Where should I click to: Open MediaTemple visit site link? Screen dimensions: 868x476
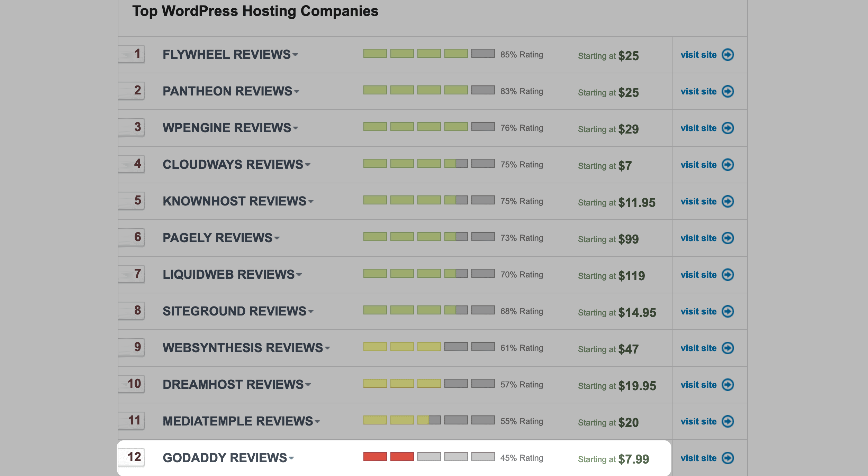[x=698, y=421]
